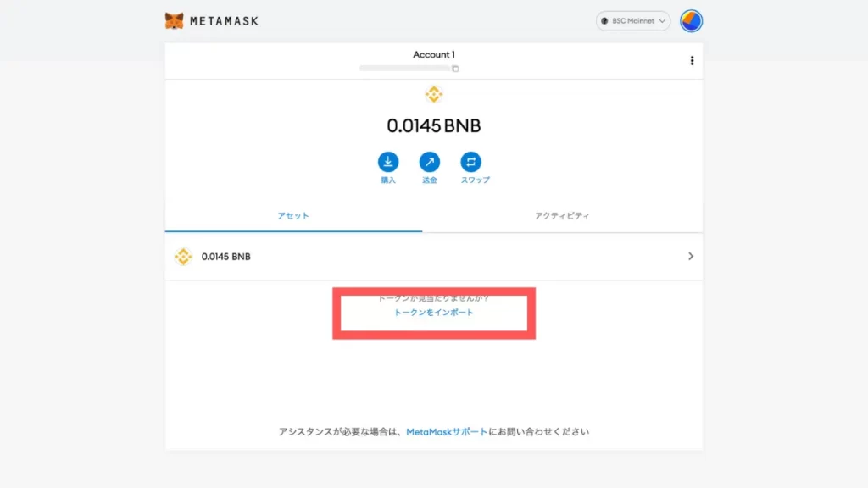Click the 送金 (Send) arrow icon
Screen dimensions: 868x488
pos(430,162)
